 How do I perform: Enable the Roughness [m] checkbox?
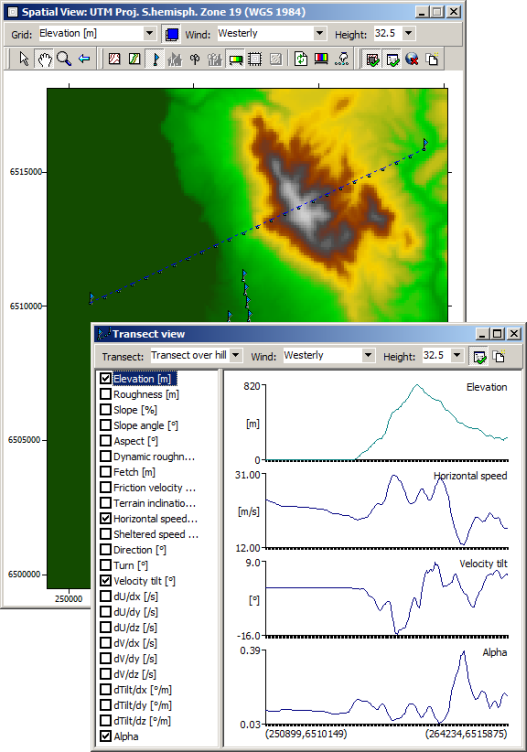[105, 394]
